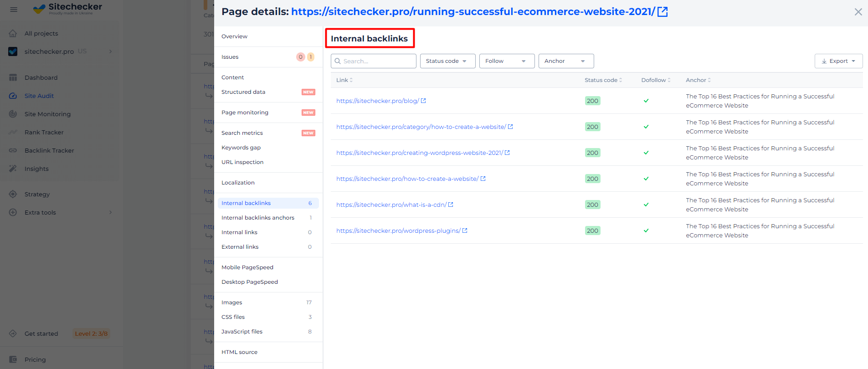
Task: Open the hamburger menu icon
Action: [x=14, y=9]
